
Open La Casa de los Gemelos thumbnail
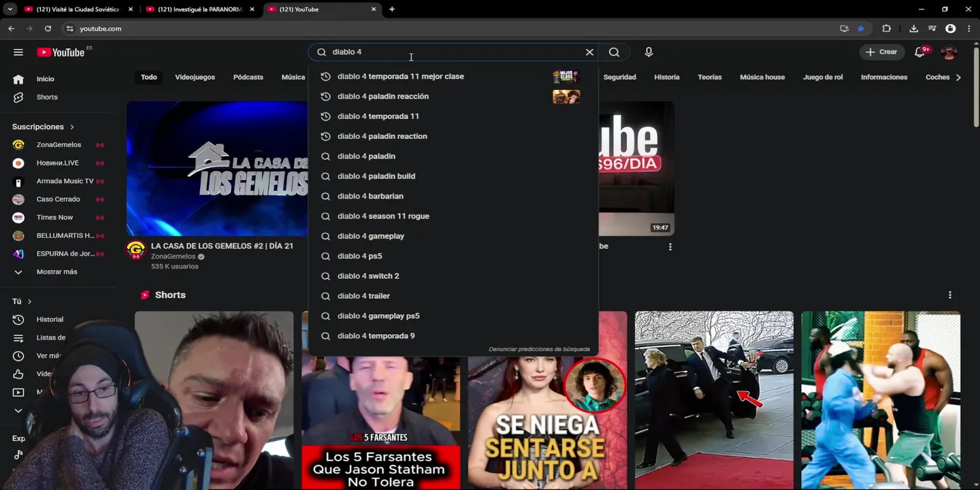coord(217,169)
